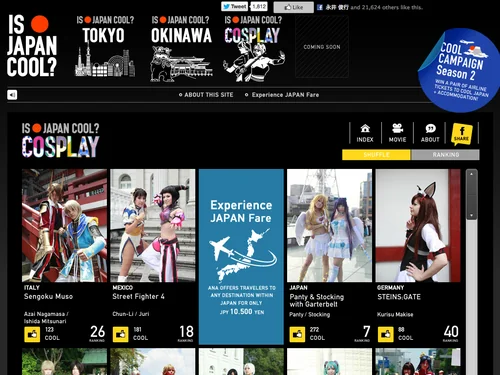Screen dimensions: 500x375
Task: Open the STEINS;GATE cosplay photo
Action: (418, 225)
